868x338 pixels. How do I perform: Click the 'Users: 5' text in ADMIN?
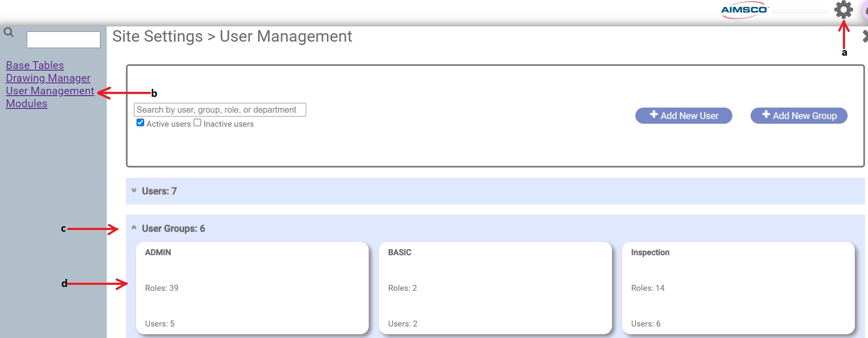(x=160, y=324)
